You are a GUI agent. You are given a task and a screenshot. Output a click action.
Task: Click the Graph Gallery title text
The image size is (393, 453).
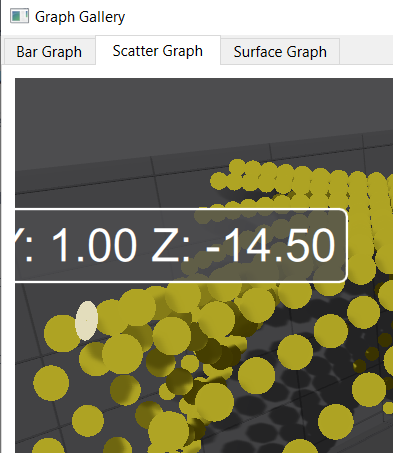tap(80, 17)
